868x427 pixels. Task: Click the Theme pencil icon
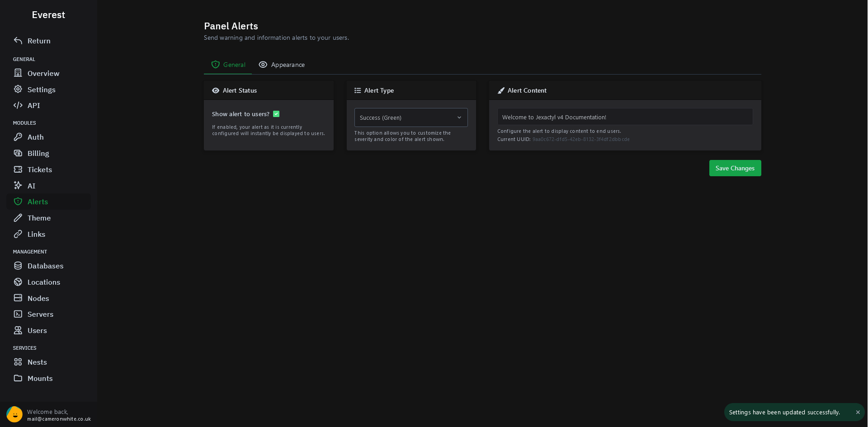(18, 218)
